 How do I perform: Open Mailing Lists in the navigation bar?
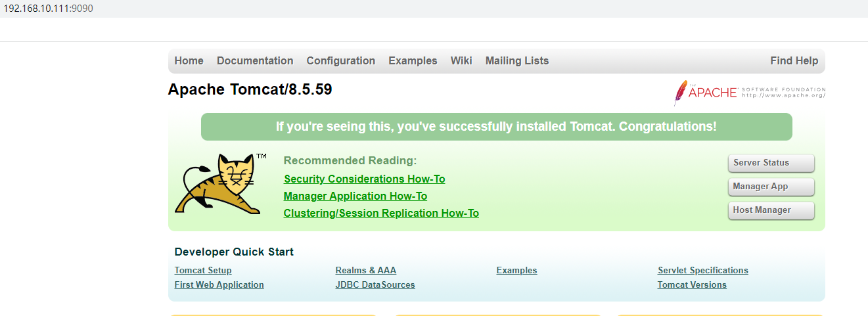(x=517, y=60)
